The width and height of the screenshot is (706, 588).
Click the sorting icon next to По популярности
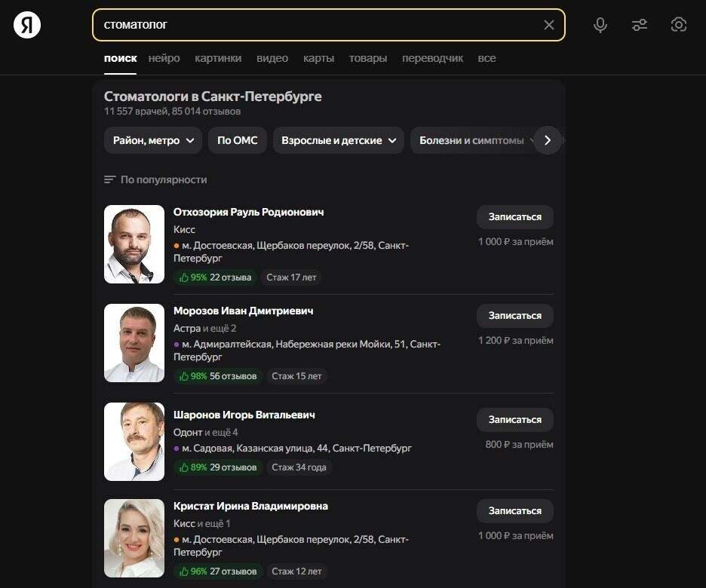(109, 179)
